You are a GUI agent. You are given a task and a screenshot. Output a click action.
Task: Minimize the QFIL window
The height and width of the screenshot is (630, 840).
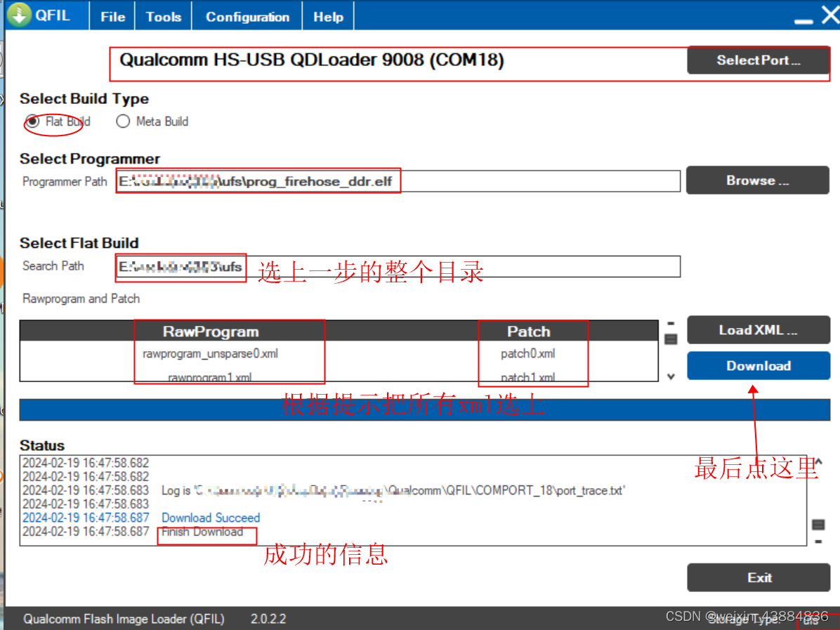pos(803,20)
